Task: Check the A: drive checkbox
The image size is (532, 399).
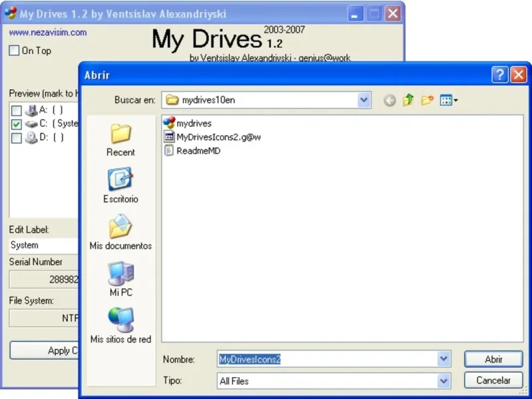Action: click(16, 110)
